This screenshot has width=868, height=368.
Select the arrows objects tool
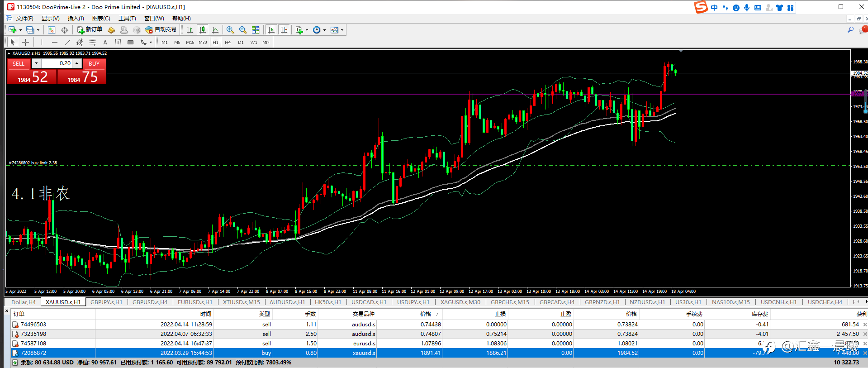click(143, 42)
